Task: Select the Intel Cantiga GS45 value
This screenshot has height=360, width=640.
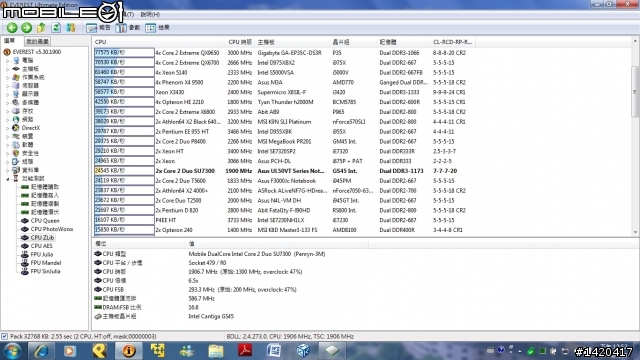Action: pos(211,316)
